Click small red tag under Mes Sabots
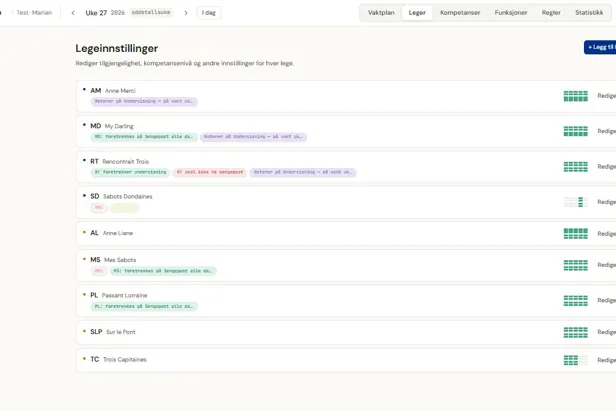 pos(99,271)
